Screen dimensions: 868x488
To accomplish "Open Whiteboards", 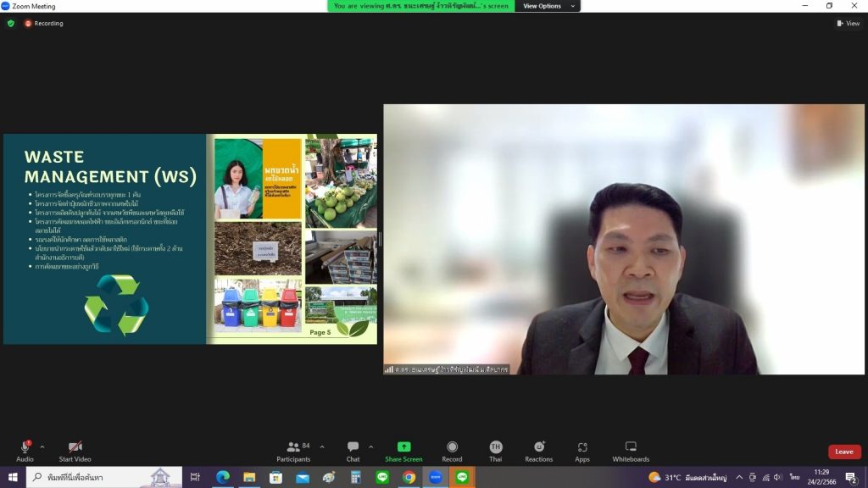I will (x=631, y=452).
